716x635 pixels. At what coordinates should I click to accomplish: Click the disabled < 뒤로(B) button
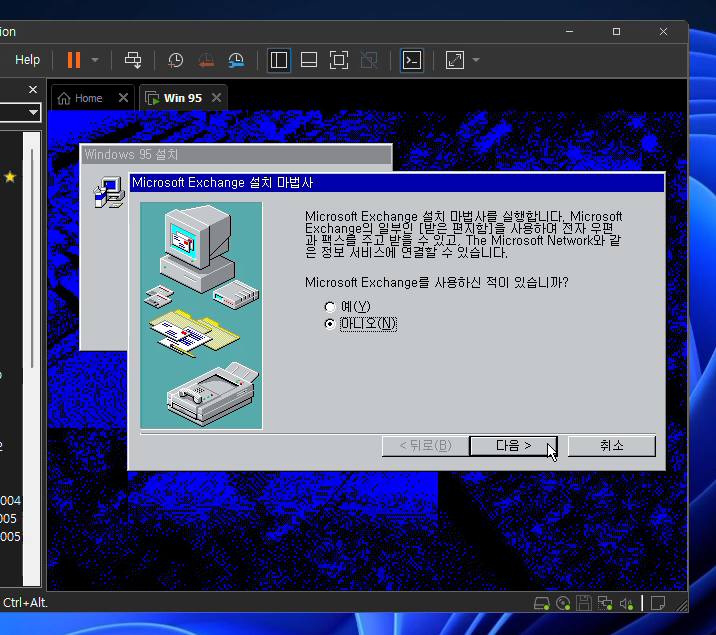pos(426,446)
